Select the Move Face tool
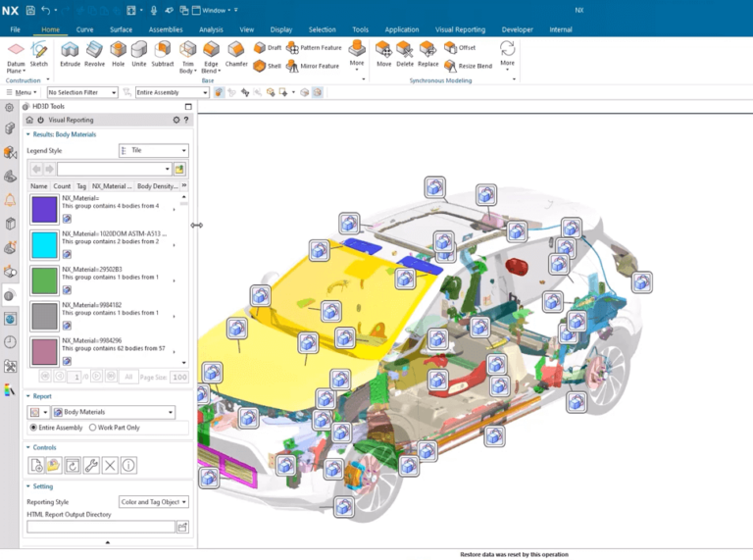Screen dimensions: 753x560 point(383,54)
